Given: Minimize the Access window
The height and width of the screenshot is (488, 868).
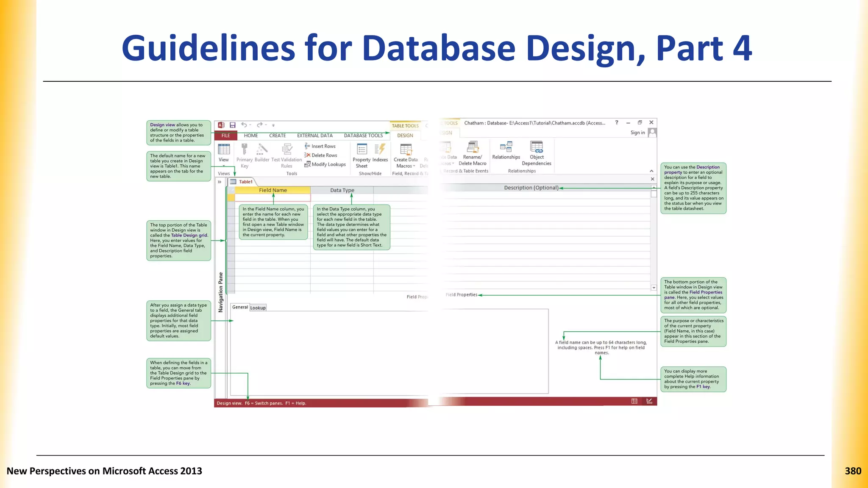Looking at the screenshot, I should 628,123.
